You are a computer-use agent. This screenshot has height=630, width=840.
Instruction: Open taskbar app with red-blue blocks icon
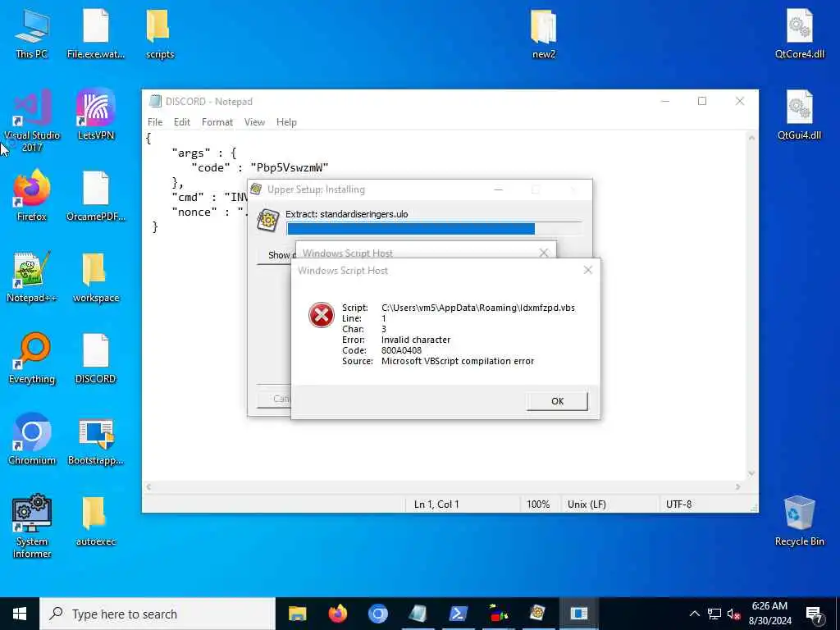(498, 614)
